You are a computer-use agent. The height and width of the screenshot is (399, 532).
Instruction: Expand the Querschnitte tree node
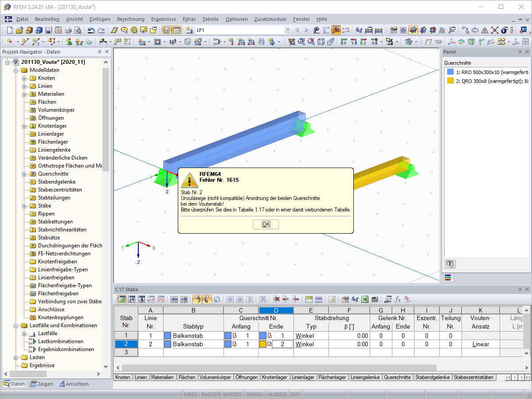[24, 174]
